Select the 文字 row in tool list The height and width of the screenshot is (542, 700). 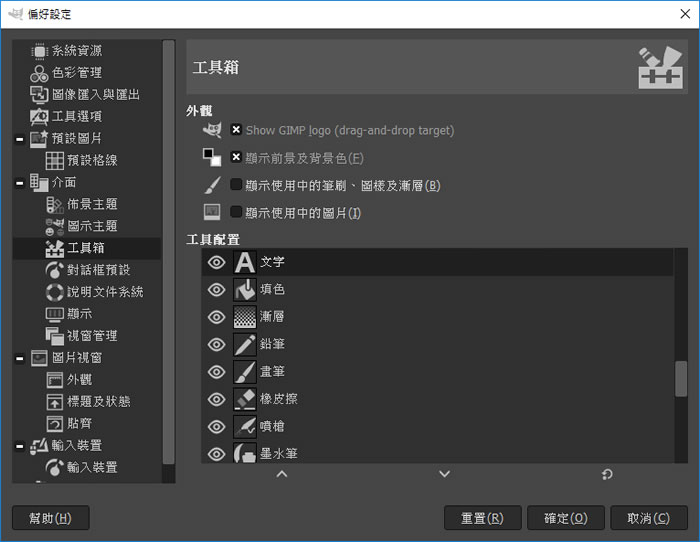click(x=438, y=262)
